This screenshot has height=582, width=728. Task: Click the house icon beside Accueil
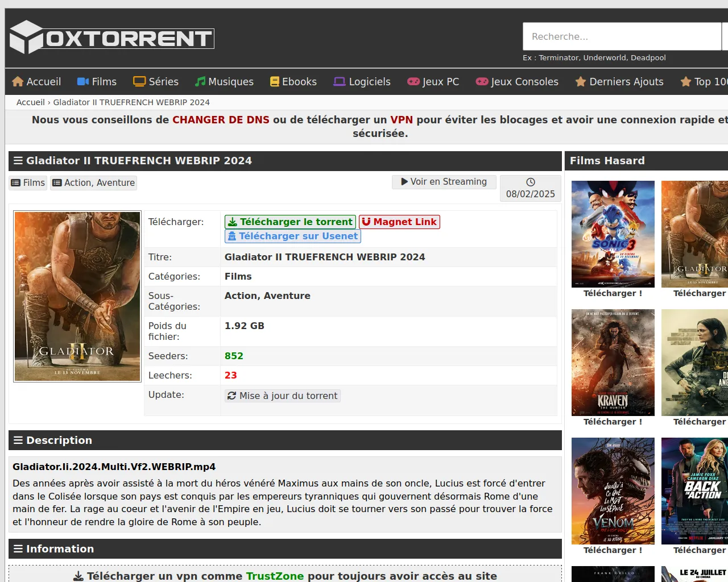[18, 82]
